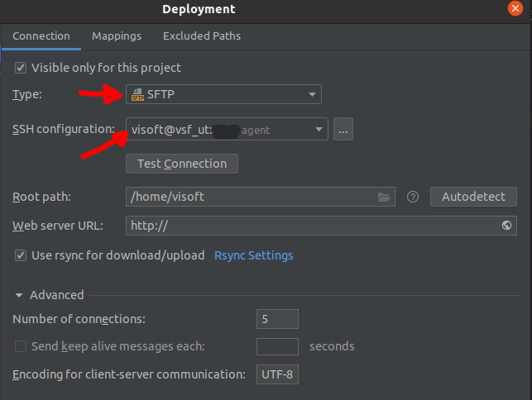The width and height of the screenshot is (532, 400).
Task: Click the Number of connections field
Action: tap(277, 319)
